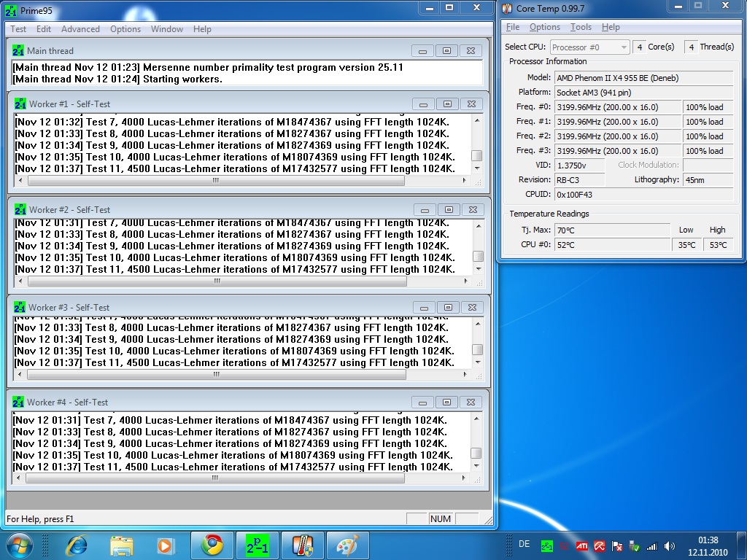
Task: Click Worker #2 vertical scrollbar up arrow
Action: point(479,226)
